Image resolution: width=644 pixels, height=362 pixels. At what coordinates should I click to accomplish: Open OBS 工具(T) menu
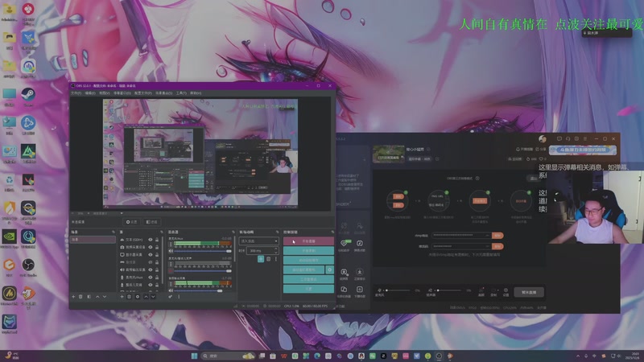(181, 93)
